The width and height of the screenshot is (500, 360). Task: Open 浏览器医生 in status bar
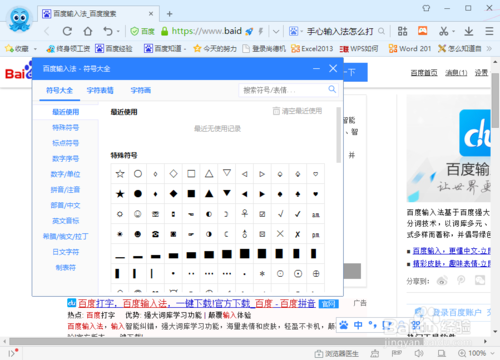(337, 353)
